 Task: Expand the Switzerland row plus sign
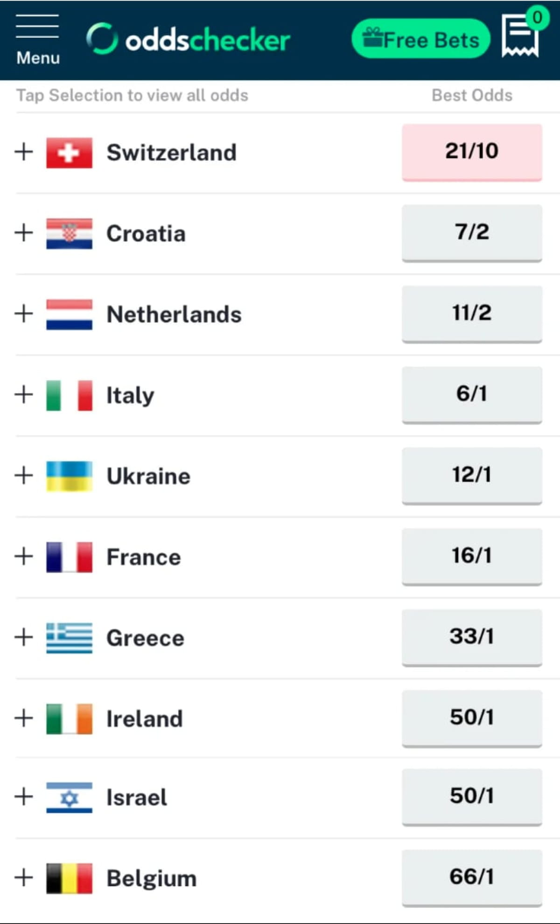[x=24, y=152]
